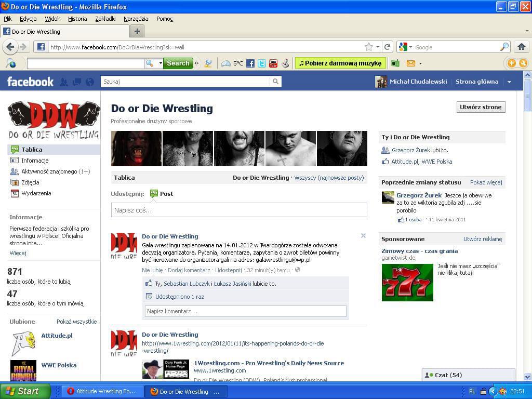Open the YouTube toolbar shortcut
Image resolution: width=532 pixels, height=399 pixels.
click(273, 63)
